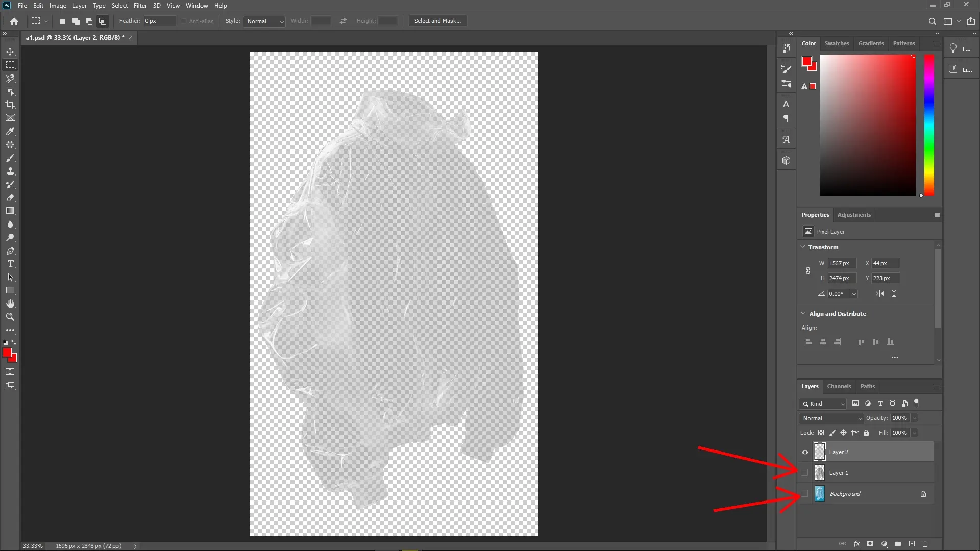Open the Filter menu
This screenshot has width=980, height=551.
coord(140,6)
